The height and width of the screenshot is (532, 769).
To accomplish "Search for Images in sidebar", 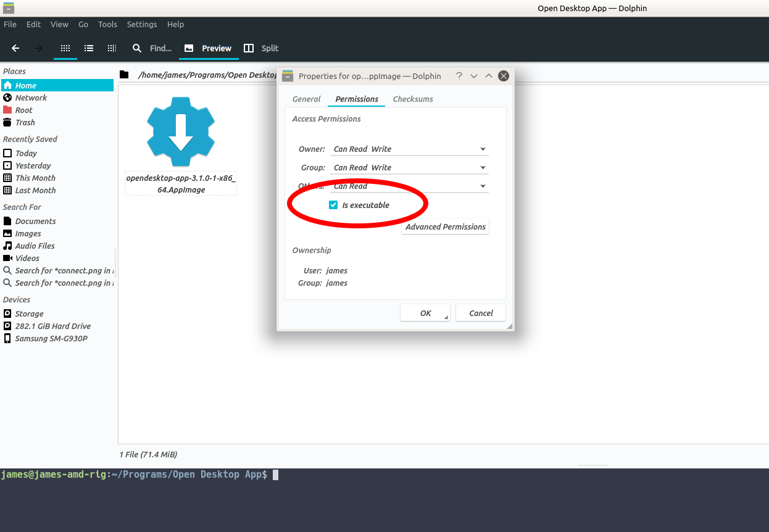I will pyautogui.click(x=57, y=233).
